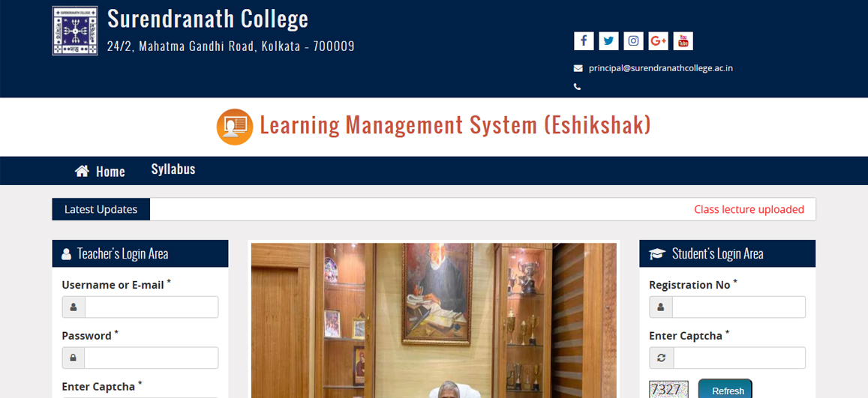Image resolution: width=868 pixels, height=398 pixels.
Task: Click the Class lecture uploaded update
Action: coord(749,210)
